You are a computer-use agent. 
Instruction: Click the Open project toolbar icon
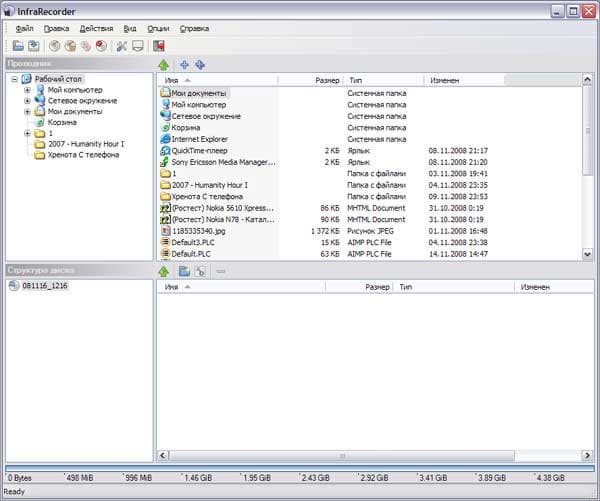pyautogui.click(x=18, y=46)
